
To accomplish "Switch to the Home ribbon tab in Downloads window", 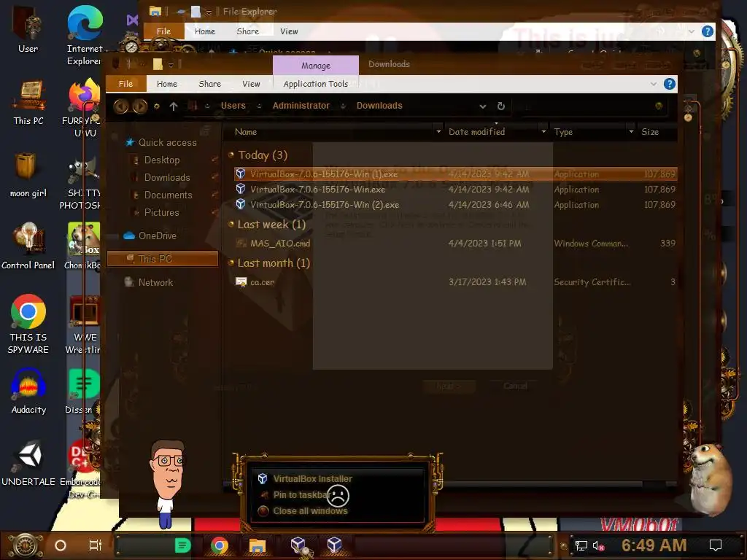I will (167, 84).
